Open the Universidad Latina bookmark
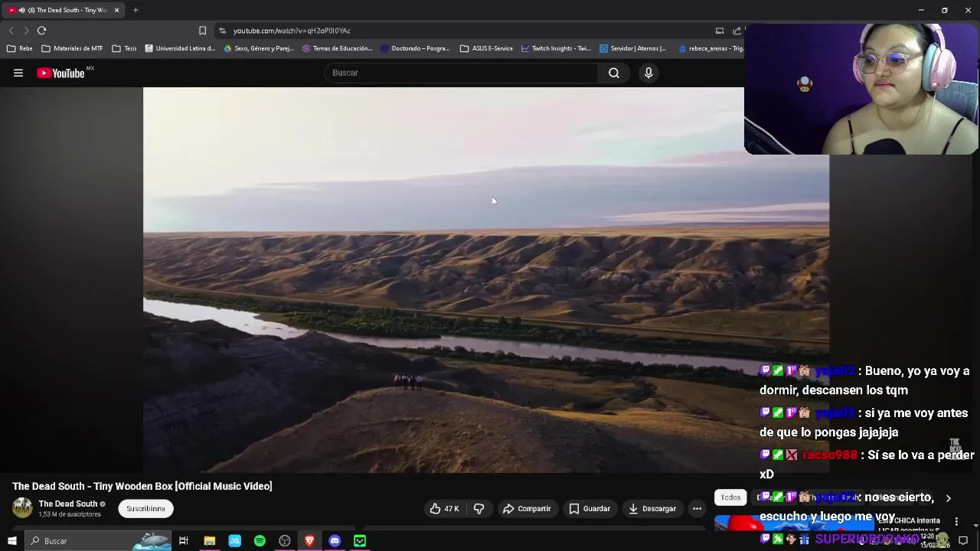 coord(180,48)
